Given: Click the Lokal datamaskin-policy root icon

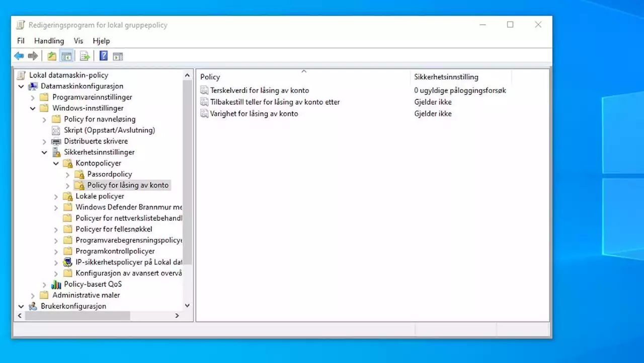Looking at the screenshot, I should (21, 75).
